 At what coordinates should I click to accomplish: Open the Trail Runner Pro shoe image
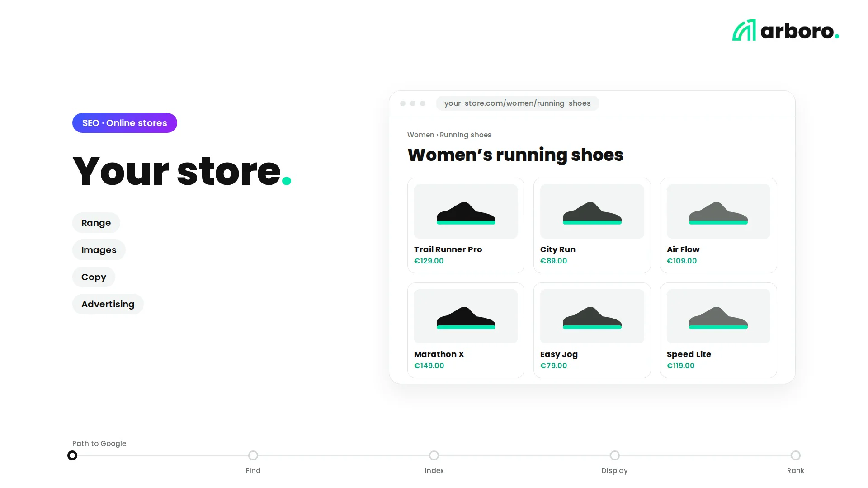click(x=466, y=211)
